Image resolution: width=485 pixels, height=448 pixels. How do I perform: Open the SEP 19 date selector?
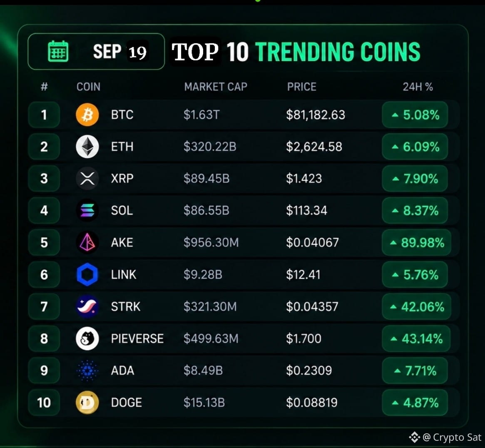96,51
